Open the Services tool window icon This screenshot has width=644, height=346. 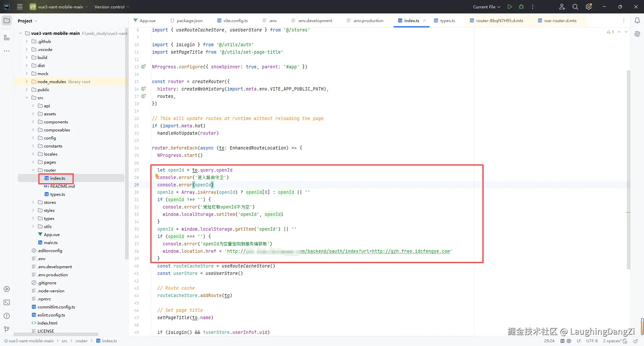pos(7,289)
